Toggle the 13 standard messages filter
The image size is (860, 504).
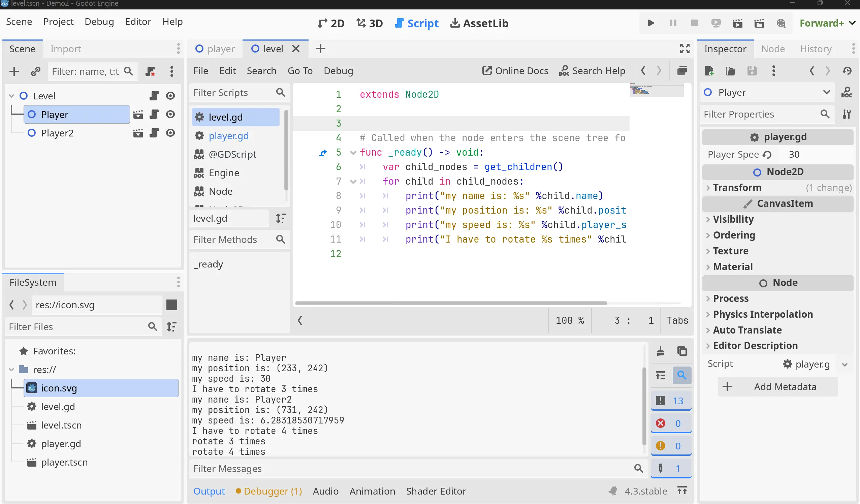(671, 401)
